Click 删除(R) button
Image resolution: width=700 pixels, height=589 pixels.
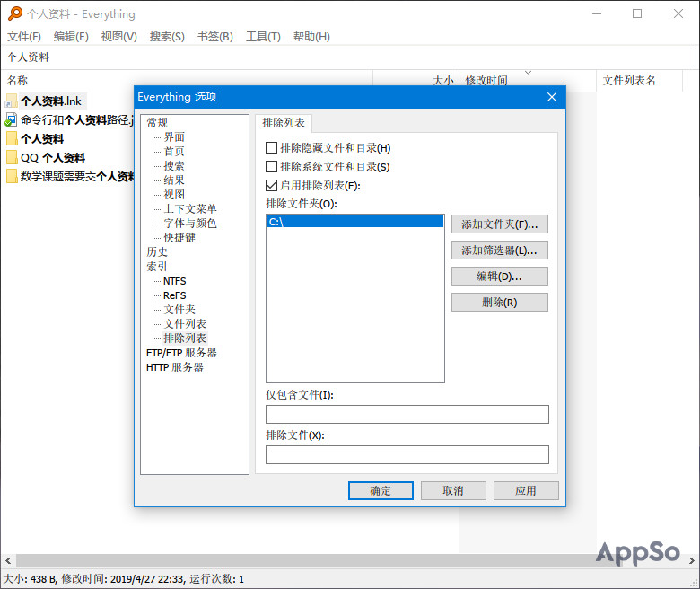click(x=500, y=303)
